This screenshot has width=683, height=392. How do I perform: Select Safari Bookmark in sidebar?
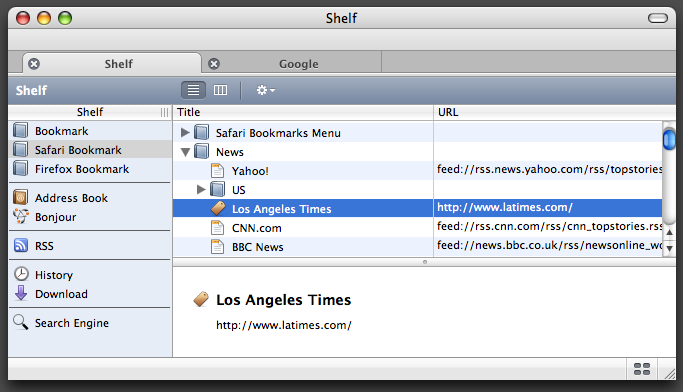pyautogui.click(x=90, y=150)
